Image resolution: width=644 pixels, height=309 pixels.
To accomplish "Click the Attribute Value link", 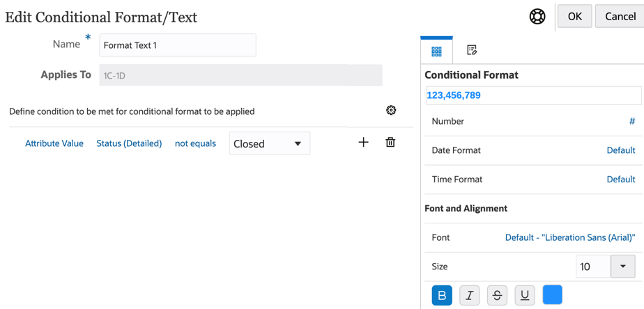I will (x=54, y=143).
